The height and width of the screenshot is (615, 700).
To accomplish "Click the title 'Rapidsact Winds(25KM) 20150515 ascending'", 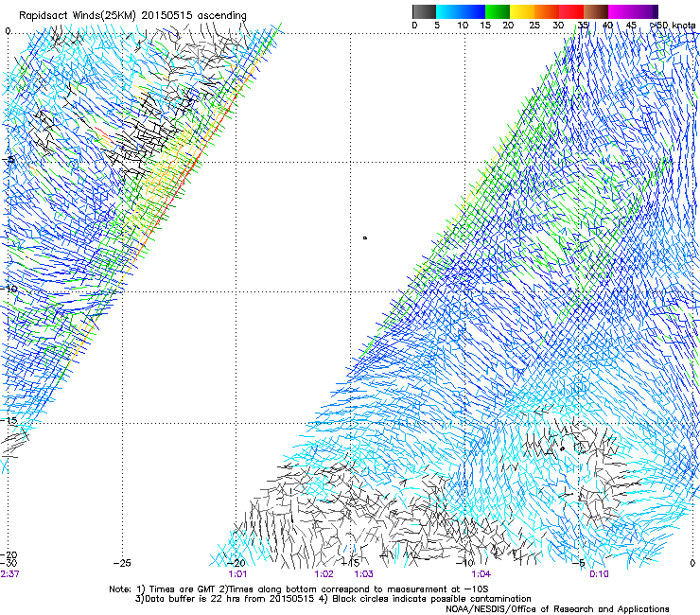I will [132, 16].
